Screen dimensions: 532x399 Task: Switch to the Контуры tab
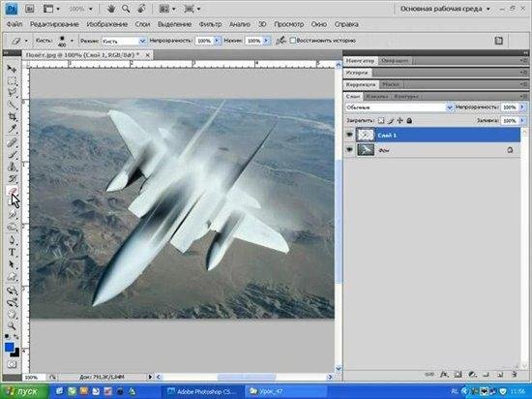[406, 97]
